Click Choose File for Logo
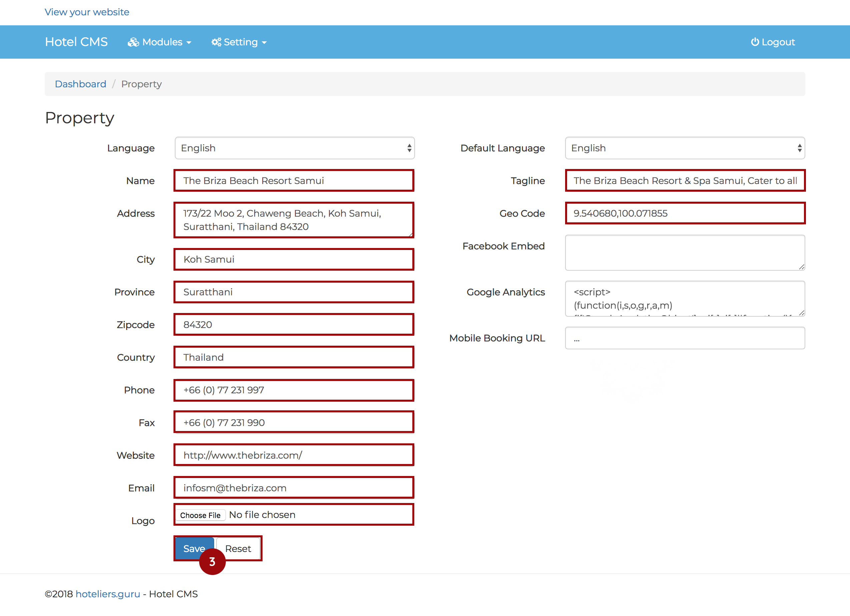 click(200, 515)
